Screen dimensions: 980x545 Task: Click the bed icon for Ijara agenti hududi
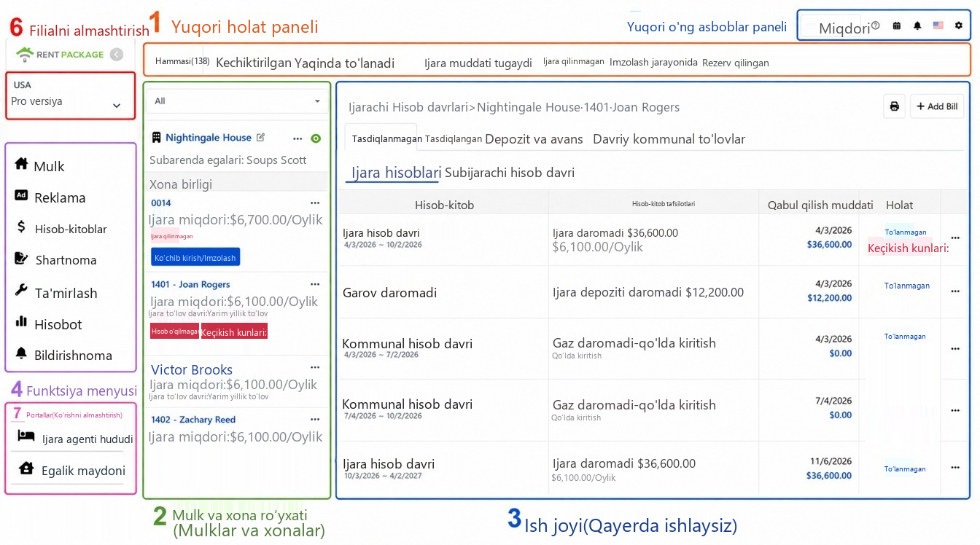click(x=26, y=436)
